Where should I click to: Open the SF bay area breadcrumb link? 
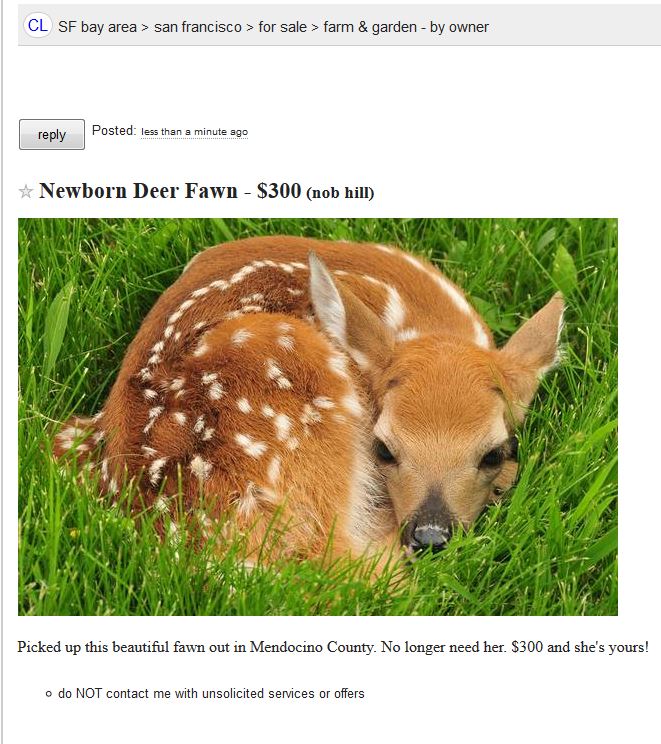(x=97, y=27)
